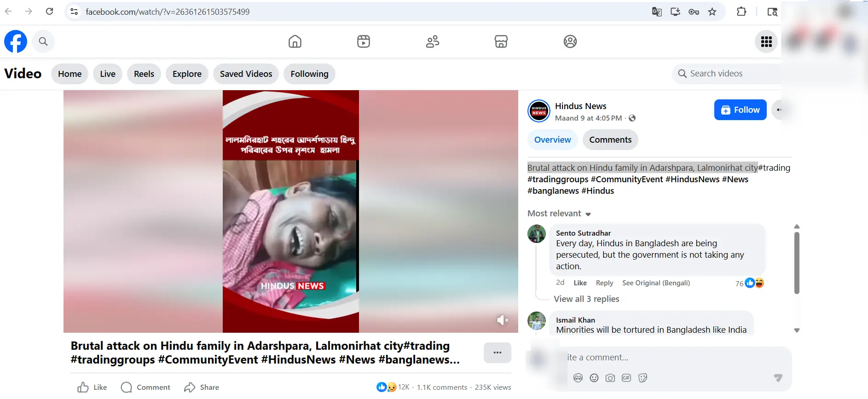
Task: Open Sento Sutradhar's profile name
Action: (584, 233)
